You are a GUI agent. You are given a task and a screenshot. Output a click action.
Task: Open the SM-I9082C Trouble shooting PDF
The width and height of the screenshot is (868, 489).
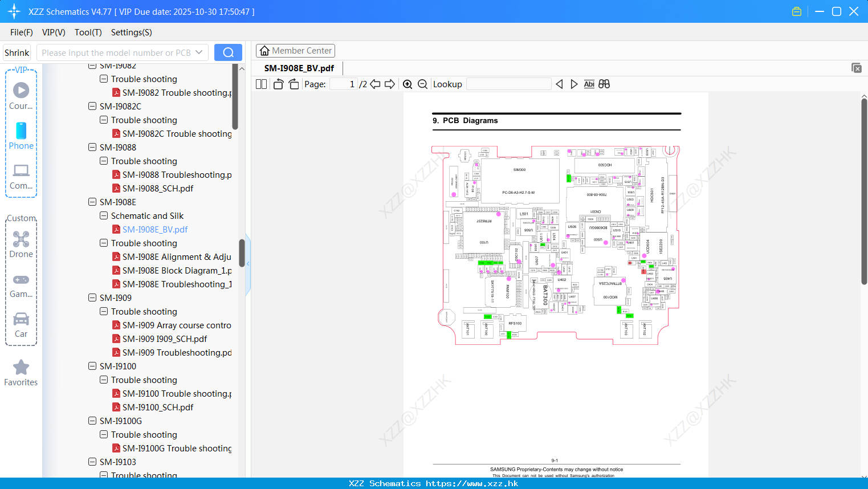[172, 134]
